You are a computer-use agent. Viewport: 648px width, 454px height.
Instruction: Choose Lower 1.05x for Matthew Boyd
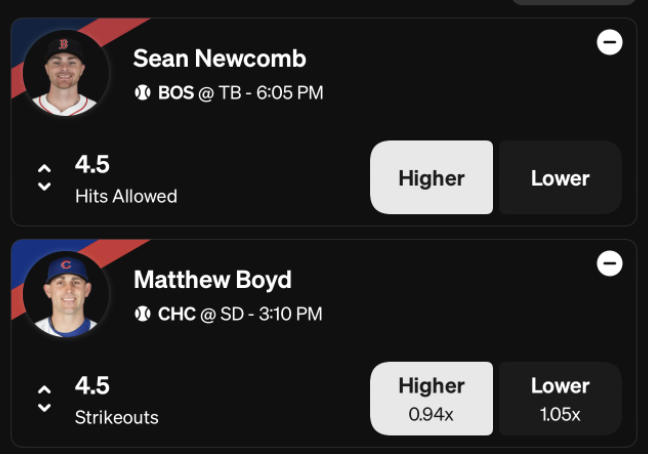[x=560, y=399]
